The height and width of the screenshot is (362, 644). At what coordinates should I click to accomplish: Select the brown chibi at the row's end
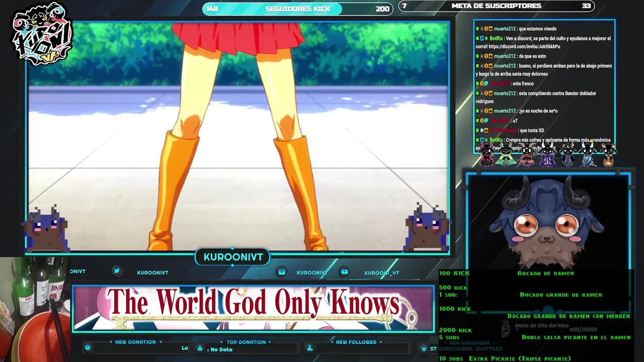click(608, 154)
